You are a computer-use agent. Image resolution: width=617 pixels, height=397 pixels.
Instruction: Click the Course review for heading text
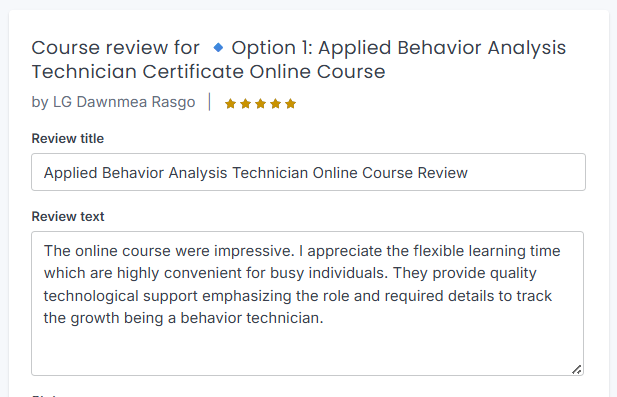coord(116,48)
